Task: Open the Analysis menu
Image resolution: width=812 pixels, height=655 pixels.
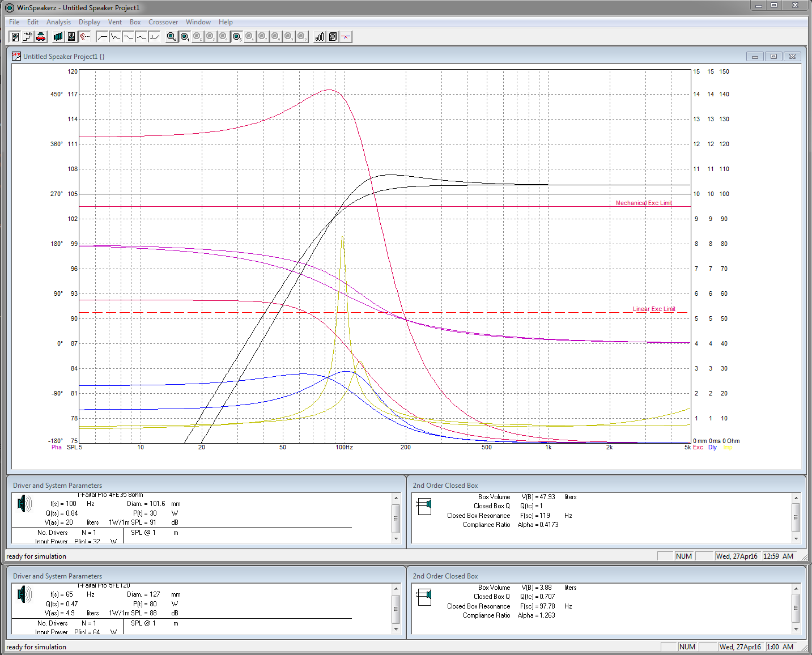Action: tap(59, 22)
